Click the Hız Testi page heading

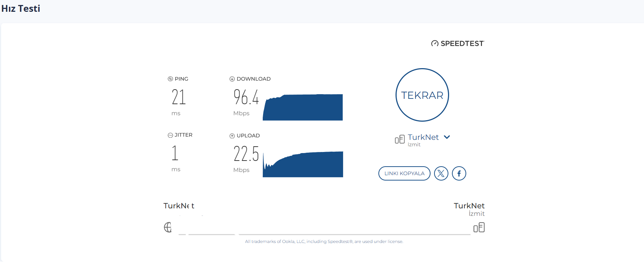click(21, 9)
